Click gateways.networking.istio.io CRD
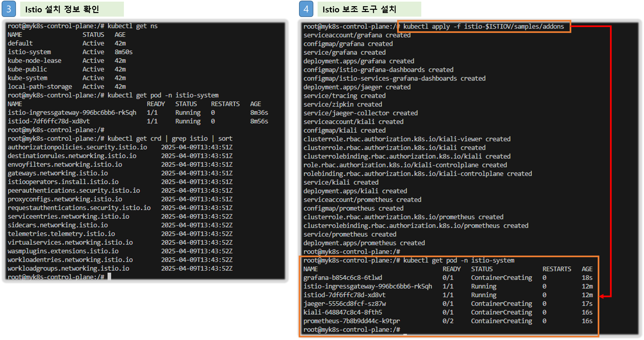Viewport: 644px width, 340px height. tap(58, 173)
